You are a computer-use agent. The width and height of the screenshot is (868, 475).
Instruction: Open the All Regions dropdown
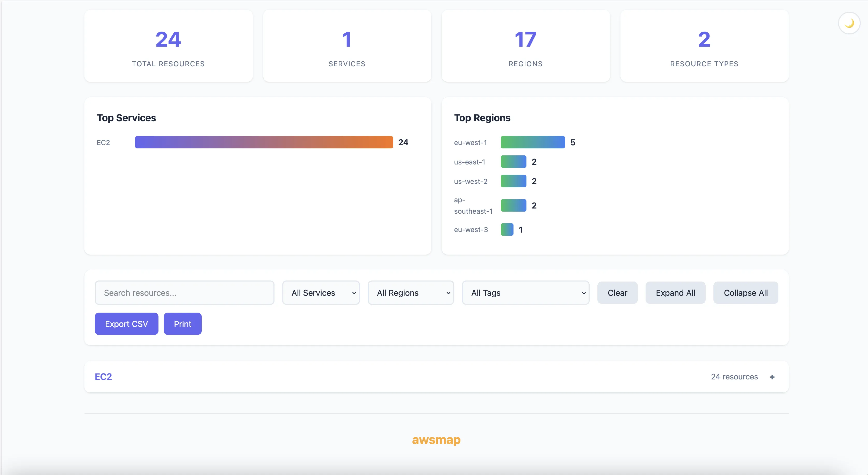pos(411,293)
